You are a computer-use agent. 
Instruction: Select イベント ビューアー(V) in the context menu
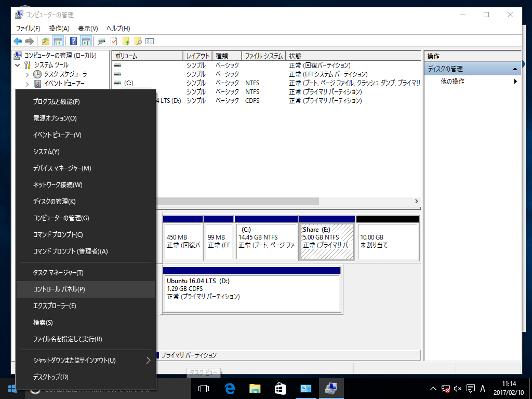(86, 135)
